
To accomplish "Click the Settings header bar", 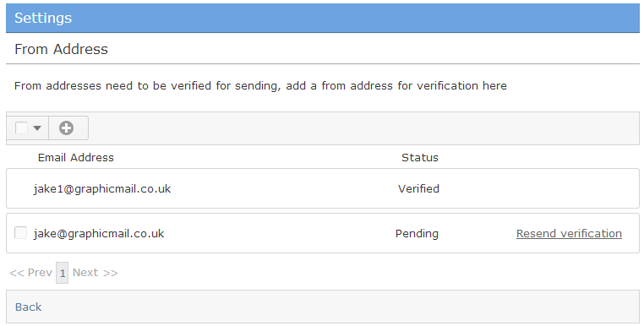I will coord(322,18).
